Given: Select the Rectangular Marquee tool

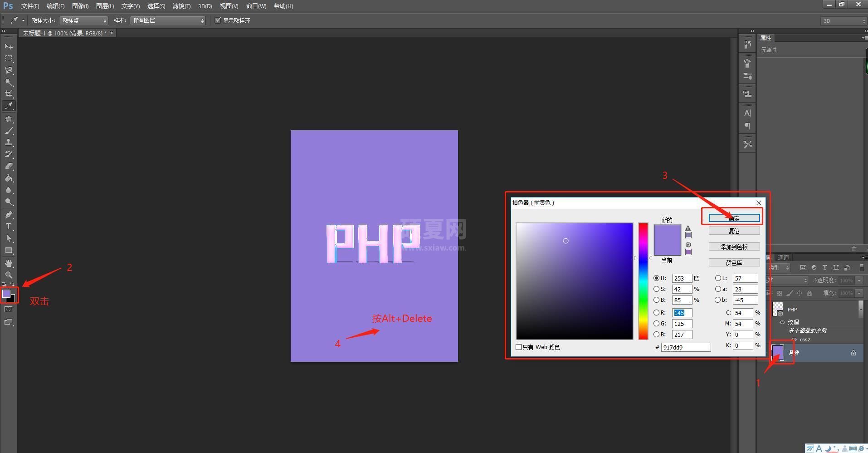Looking at the screenshot, I should click(x=9, y=59).
